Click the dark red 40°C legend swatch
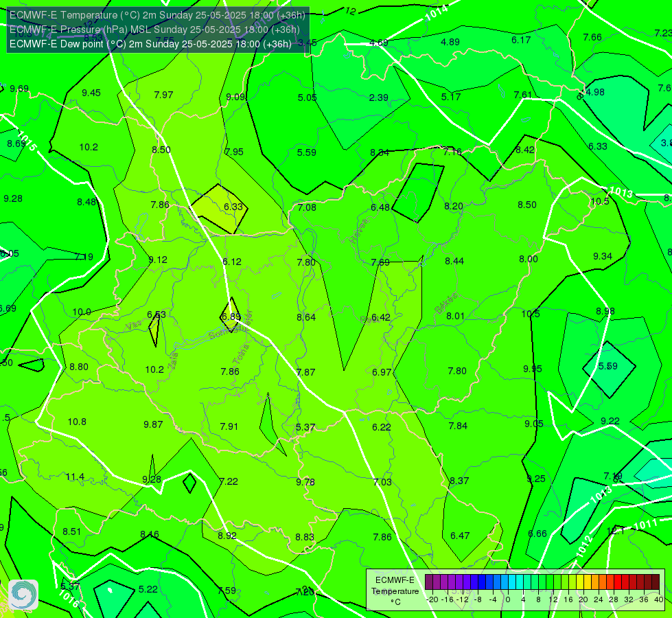Image resolution: width=672 pixels, height=618 pixels. (656, 582)
